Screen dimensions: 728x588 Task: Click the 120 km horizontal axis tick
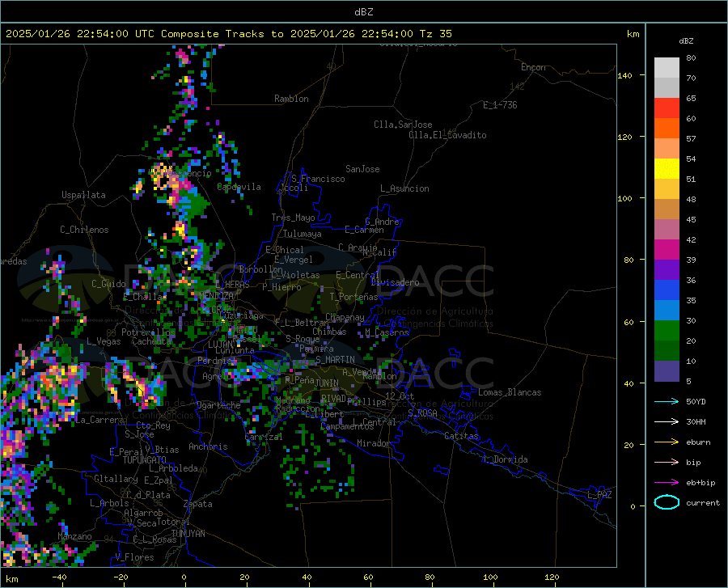pos(552,577)
